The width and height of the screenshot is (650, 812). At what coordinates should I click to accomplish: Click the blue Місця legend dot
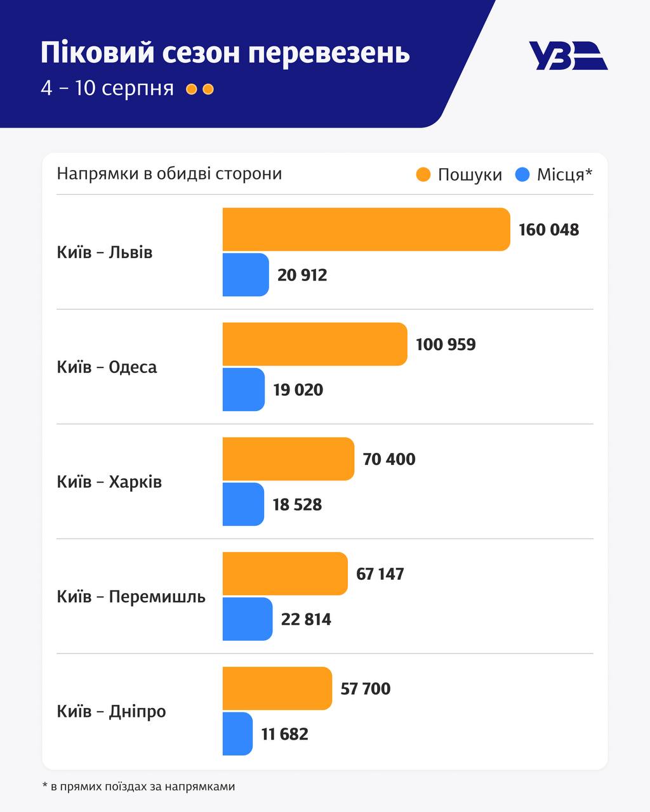point(522,174)
